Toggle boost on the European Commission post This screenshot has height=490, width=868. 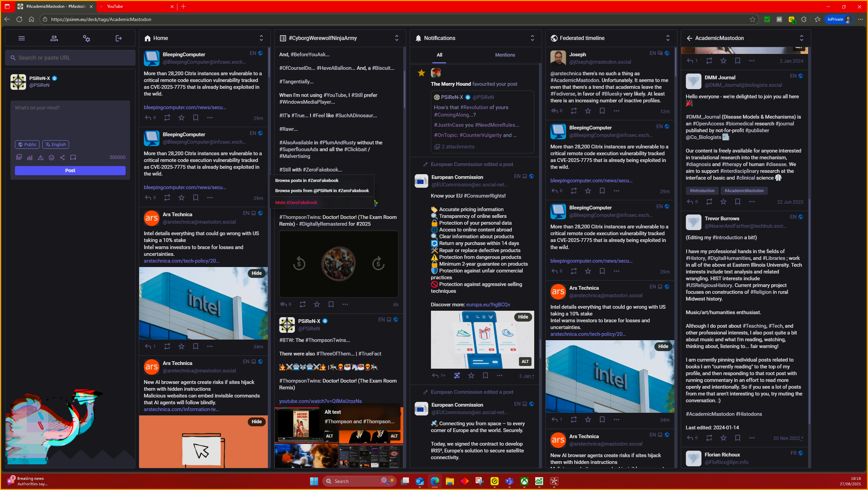tap(457, 375)
